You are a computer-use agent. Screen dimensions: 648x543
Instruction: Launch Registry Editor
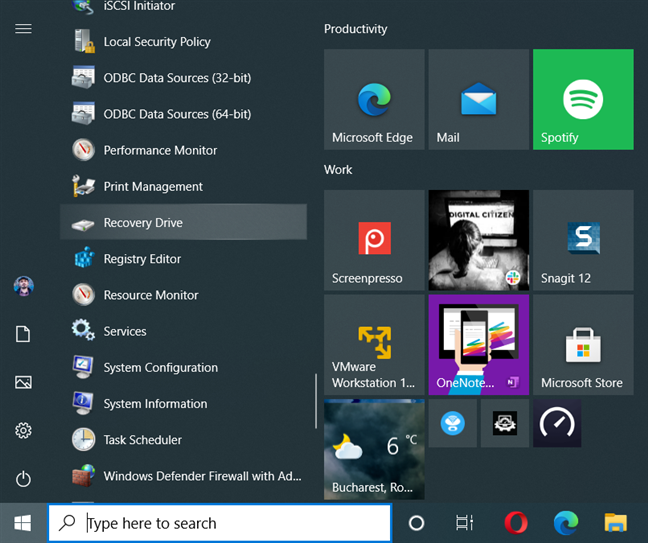click(183, 259)
